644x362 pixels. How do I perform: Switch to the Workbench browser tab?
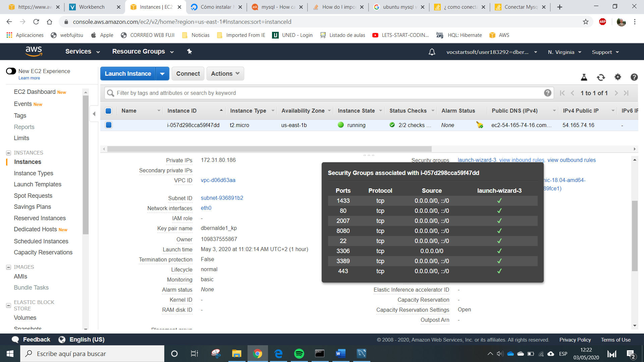click(x=95, y=7)
